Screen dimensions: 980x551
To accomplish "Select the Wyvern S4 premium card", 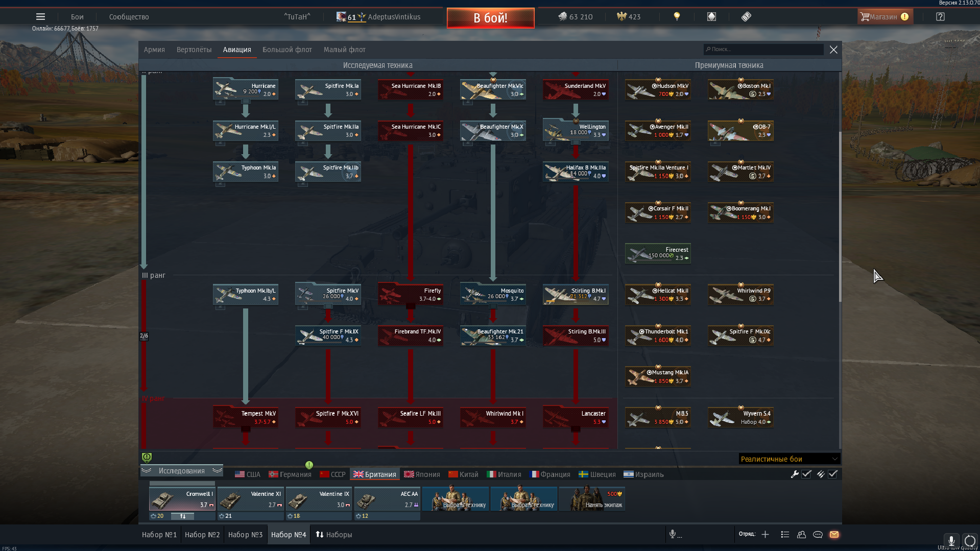I will tap(740, 417).
